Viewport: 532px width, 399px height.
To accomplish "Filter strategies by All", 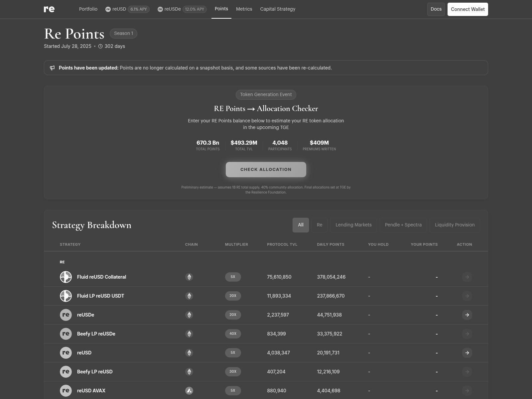I will (x=301, y=225).
